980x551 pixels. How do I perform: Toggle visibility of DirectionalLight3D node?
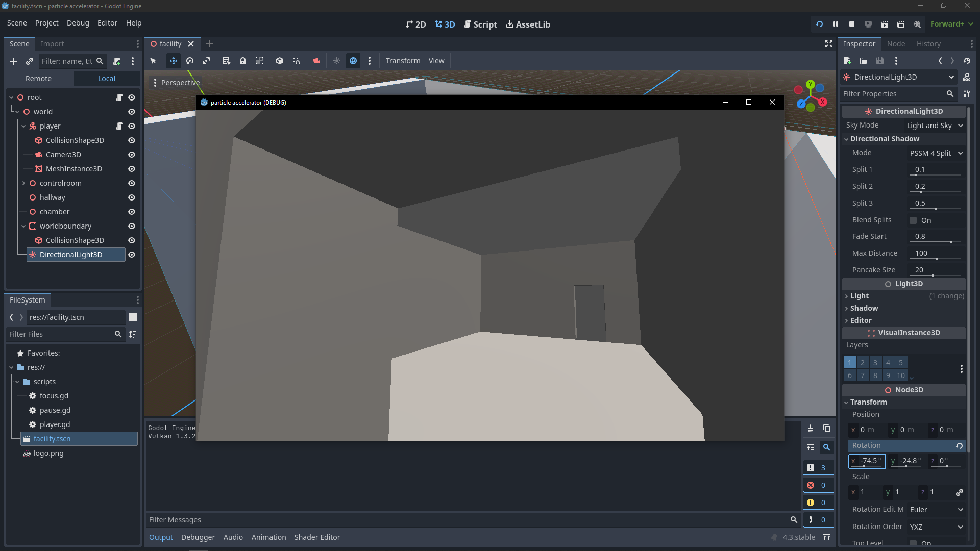(x=132, y=255)
